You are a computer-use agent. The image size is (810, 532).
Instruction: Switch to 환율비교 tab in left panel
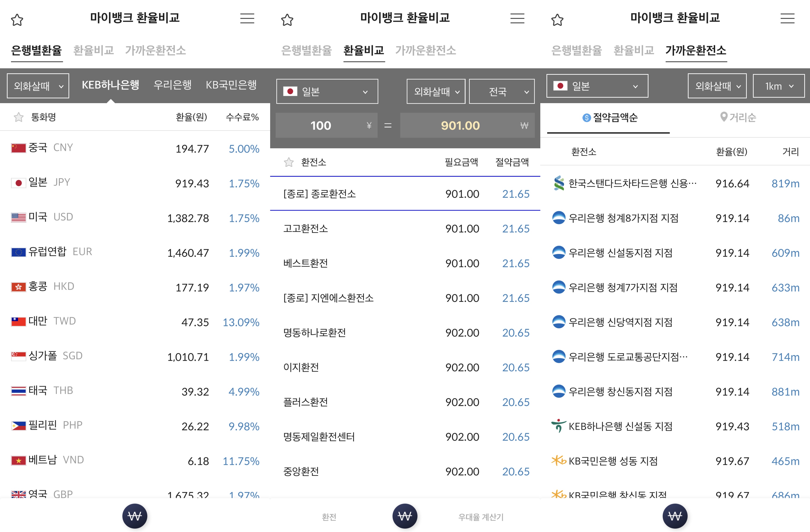click(x=93, y=50)
